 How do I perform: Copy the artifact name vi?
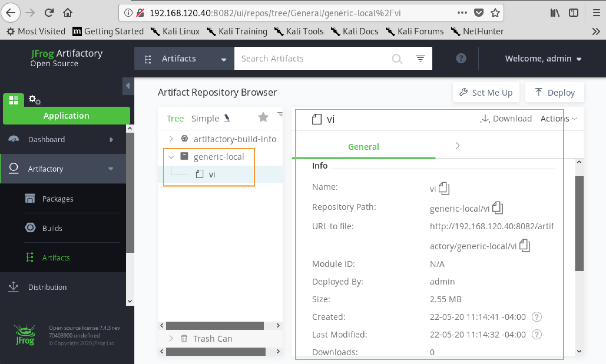coord(444,188)
